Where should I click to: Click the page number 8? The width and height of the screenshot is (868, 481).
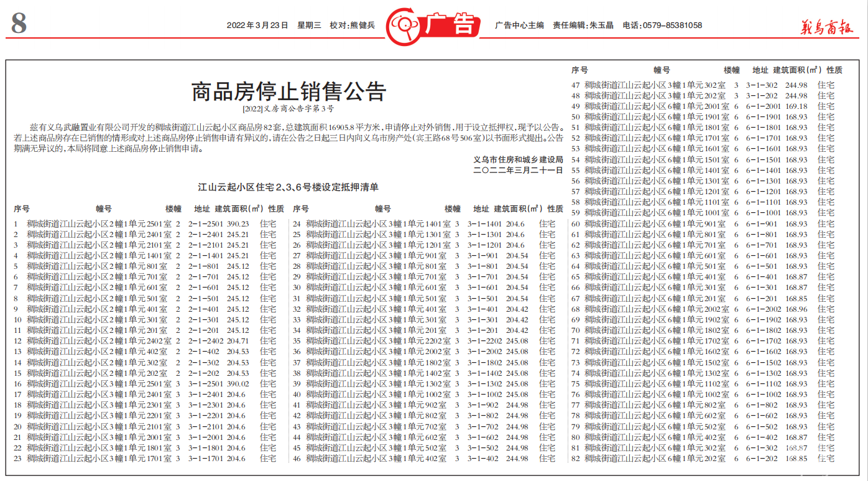(19, 25)
